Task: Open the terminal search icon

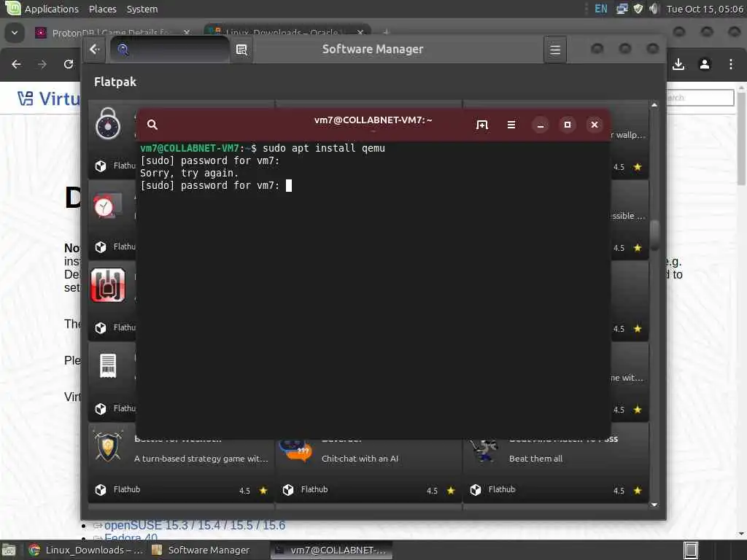Action: pos(152,124)
